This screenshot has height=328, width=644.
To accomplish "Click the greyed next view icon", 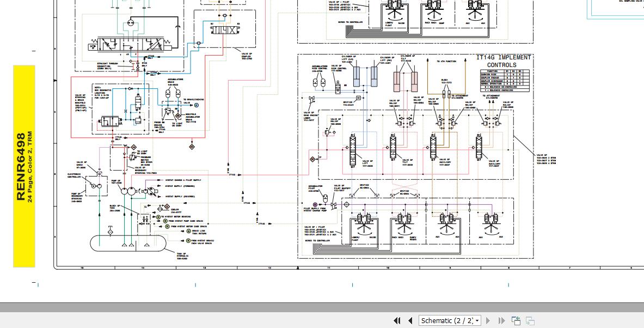I will pos(530,321).
